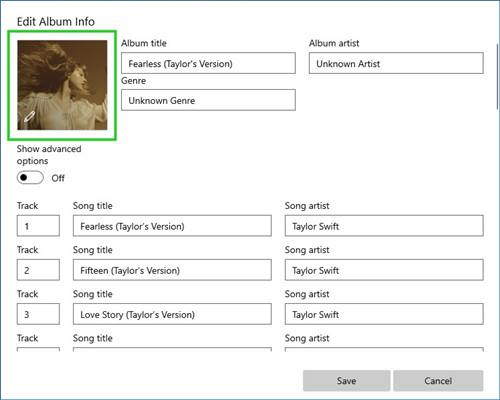Click Track number field showing 1
The height and width of the screenshot is (400, 500).
(38, 226)
